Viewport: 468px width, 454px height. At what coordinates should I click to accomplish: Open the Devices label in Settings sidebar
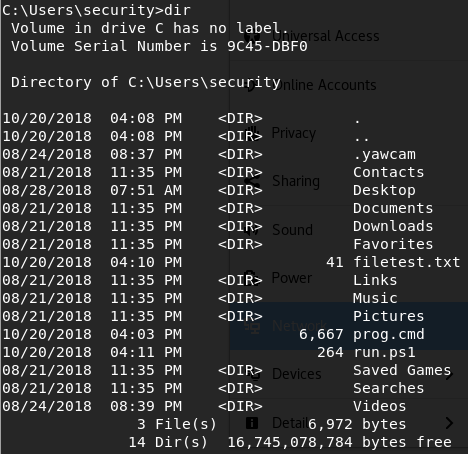(297, 374)
